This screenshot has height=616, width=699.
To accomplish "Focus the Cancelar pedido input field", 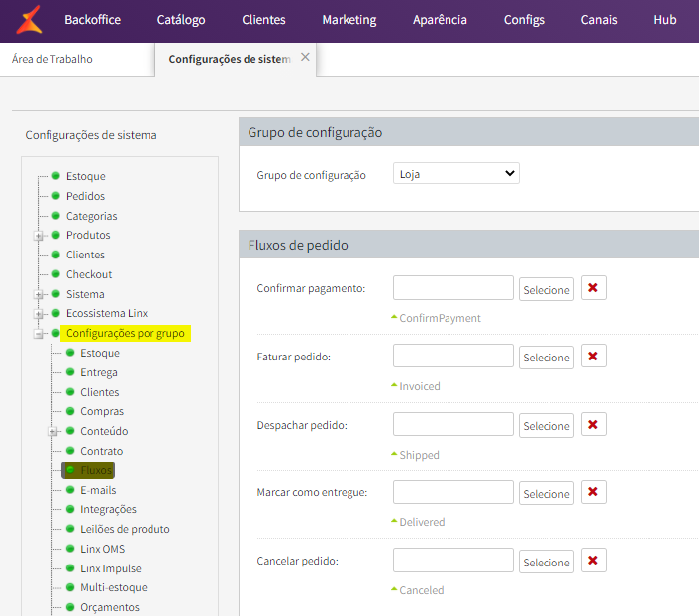I will pyautogui.click(x=452, y=560).
